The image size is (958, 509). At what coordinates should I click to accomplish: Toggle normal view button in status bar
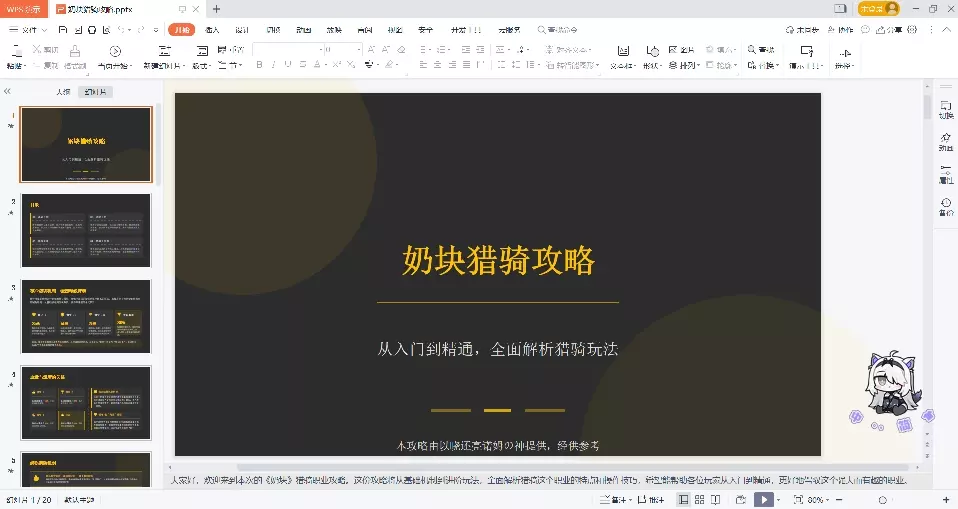coord(684,500)
